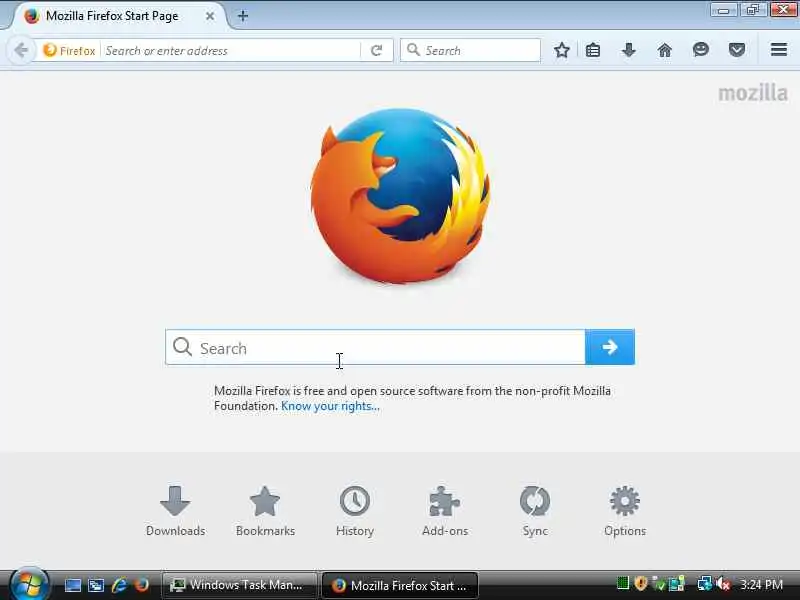
Task: Open Options from the start page
Action: [625, 511]
